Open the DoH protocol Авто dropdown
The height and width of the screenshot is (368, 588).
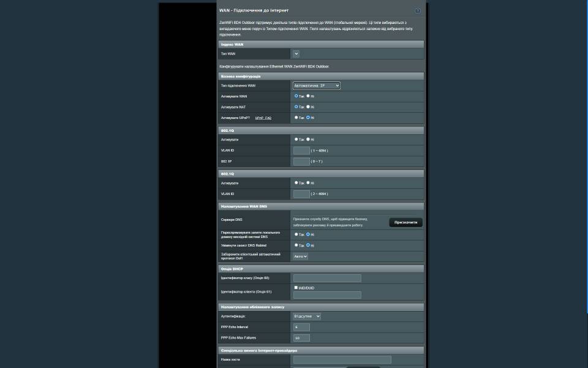(x=300, y=256)
